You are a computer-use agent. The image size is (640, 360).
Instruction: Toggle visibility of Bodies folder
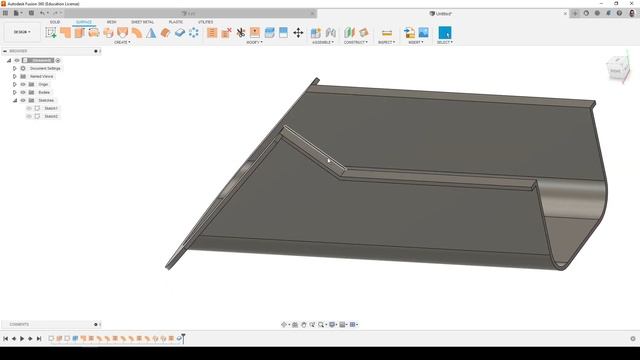pyautogui.click(x=23, y=92)
